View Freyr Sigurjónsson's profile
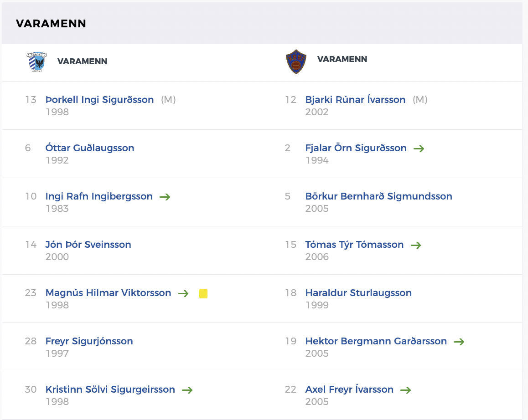 (89, 341)
